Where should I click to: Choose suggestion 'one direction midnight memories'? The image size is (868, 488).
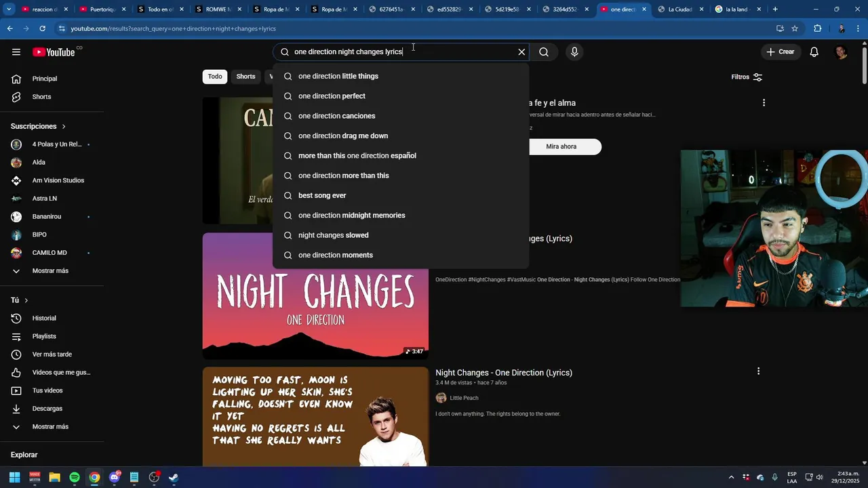click(x=401, y=216)
